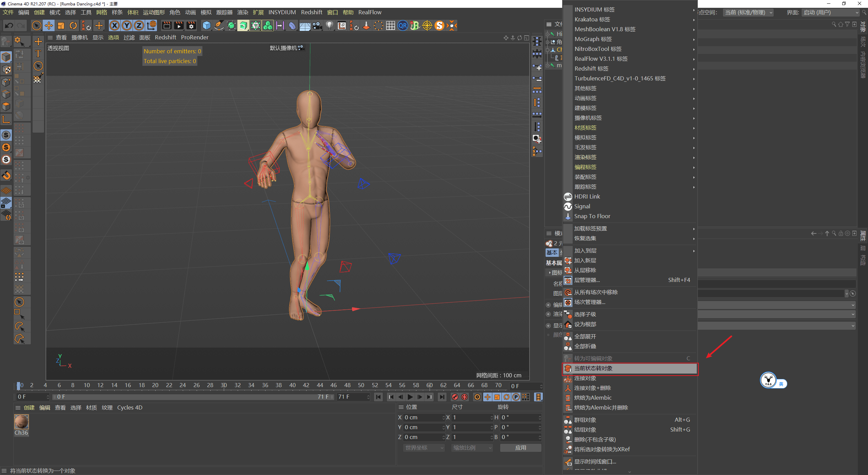
Task: Click the Undo arrow icon
Action: coord(9,25)
